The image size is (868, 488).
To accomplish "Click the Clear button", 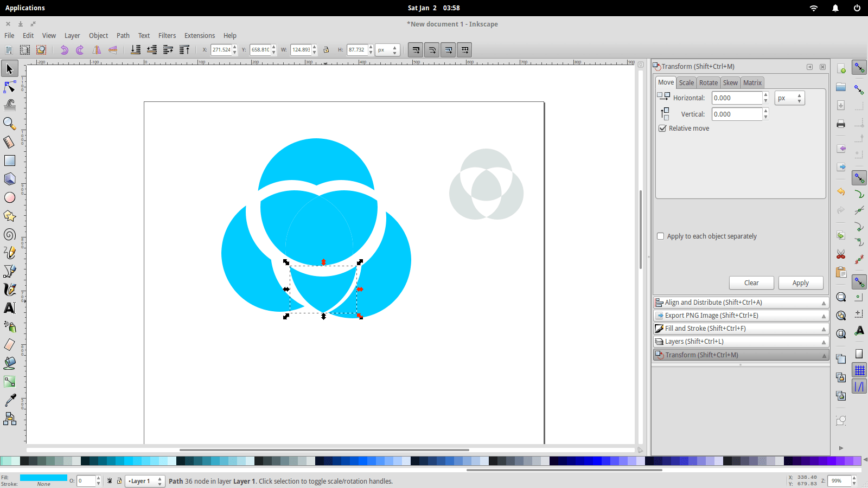I will [x=751, y=283].
